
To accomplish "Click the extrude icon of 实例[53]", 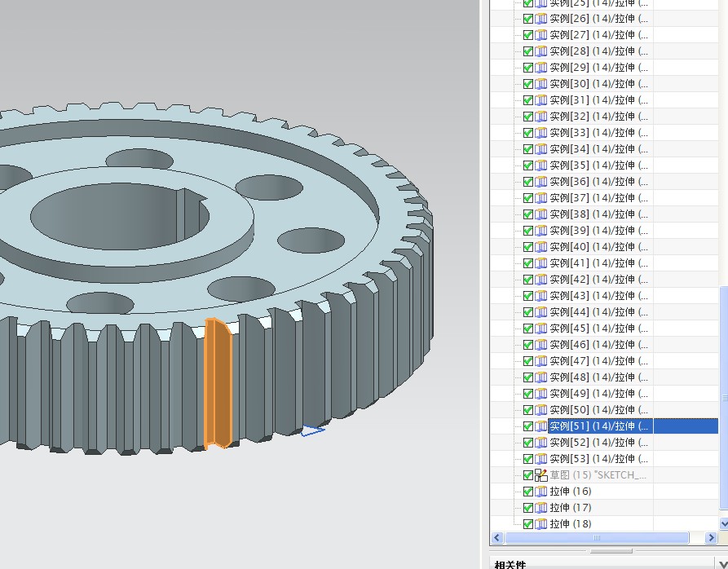I will click(540, 458).
